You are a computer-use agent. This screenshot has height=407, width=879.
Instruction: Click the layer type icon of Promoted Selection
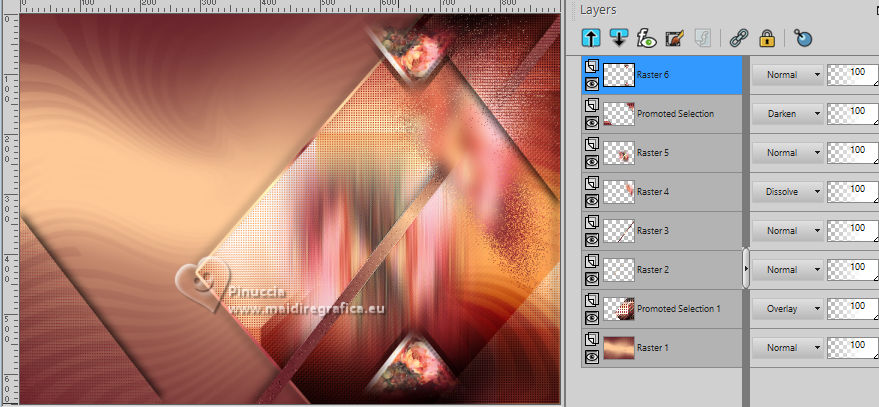tap(591, 105)
